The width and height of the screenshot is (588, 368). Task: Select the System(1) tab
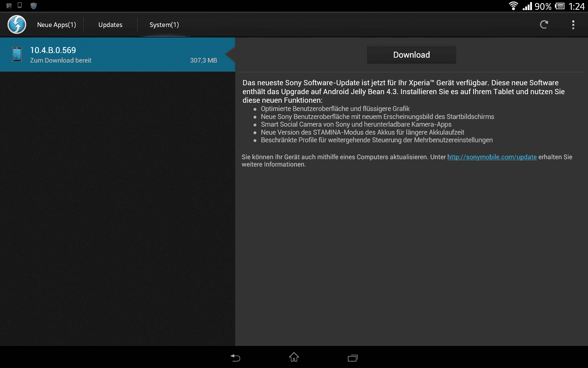164,25
